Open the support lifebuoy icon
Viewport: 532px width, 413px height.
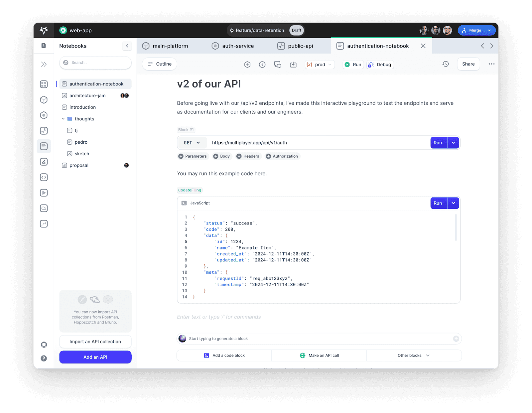point(44,344)
